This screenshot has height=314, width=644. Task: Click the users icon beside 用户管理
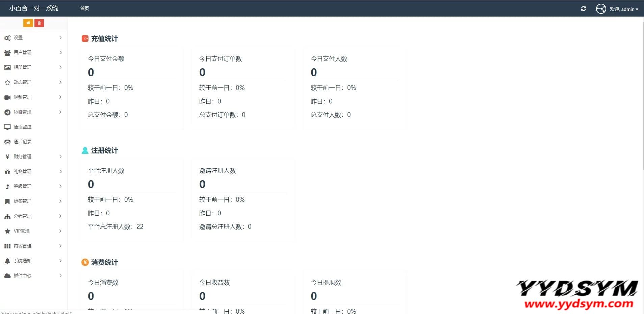[7, 53]
